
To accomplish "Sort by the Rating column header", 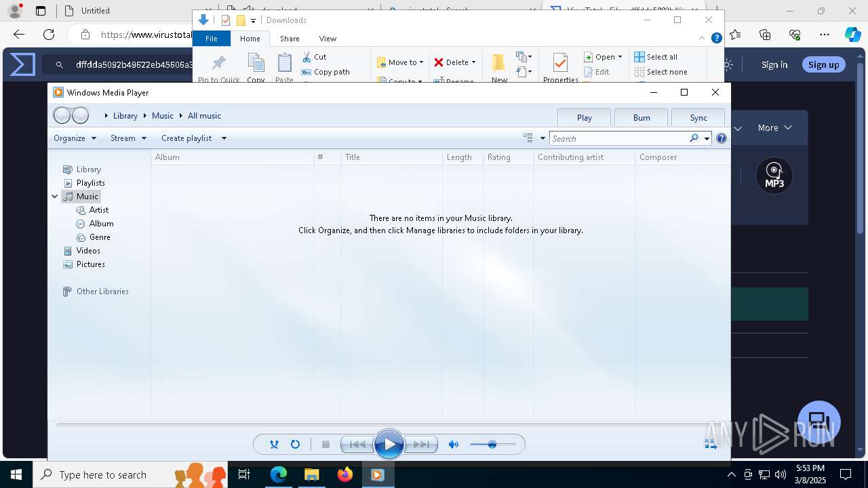I will (508, 157).
